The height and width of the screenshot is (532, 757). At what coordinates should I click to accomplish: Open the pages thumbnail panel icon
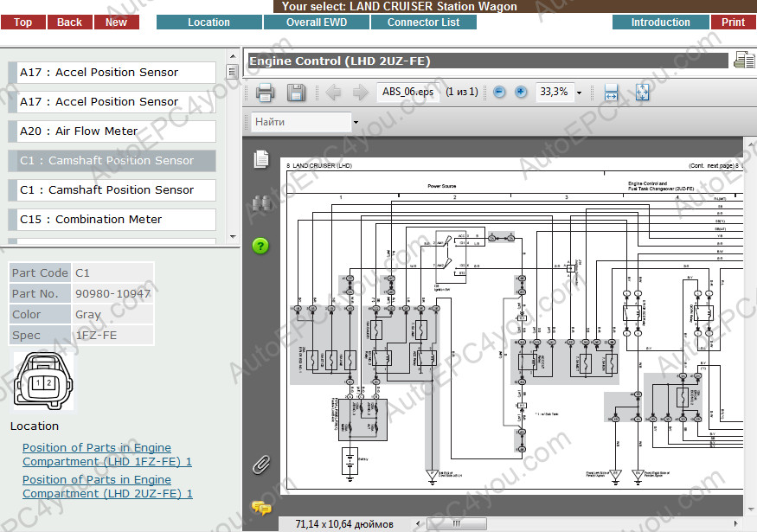[x=260, y=159]
